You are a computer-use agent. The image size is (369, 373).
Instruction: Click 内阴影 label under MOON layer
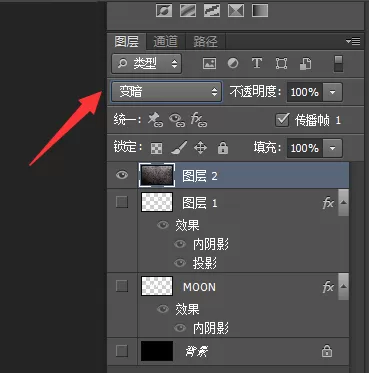(x=211, y=329)
